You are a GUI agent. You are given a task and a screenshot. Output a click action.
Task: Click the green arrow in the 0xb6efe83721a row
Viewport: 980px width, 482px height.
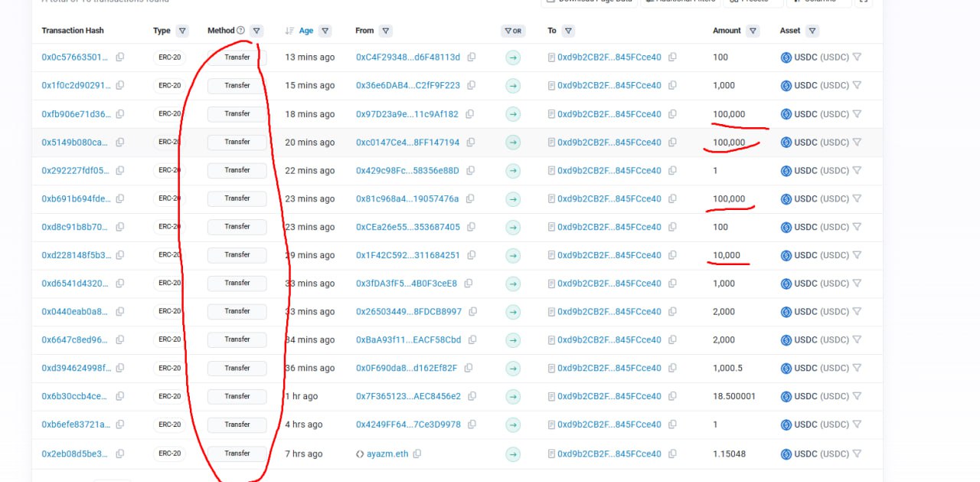pyautogui.click(x=513, y=425)
